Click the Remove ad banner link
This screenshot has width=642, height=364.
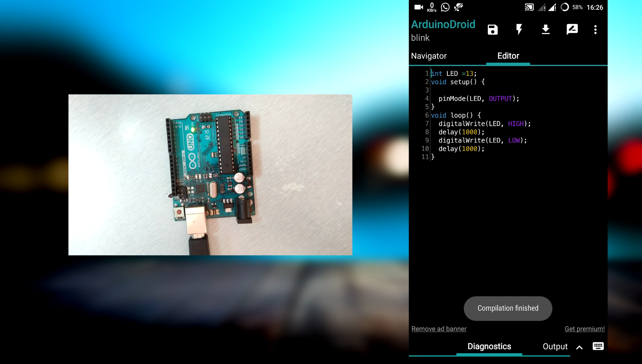pyautogui.click(x=438, y=329)
